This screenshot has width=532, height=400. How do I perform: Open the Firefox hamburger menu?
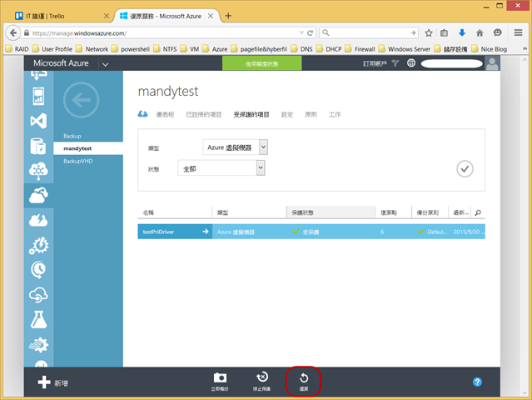coord(518,32)
